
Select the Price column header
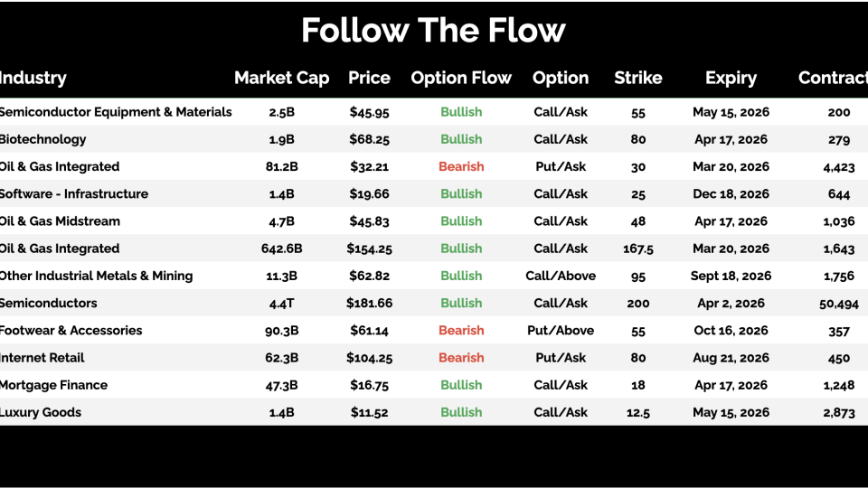369,78
